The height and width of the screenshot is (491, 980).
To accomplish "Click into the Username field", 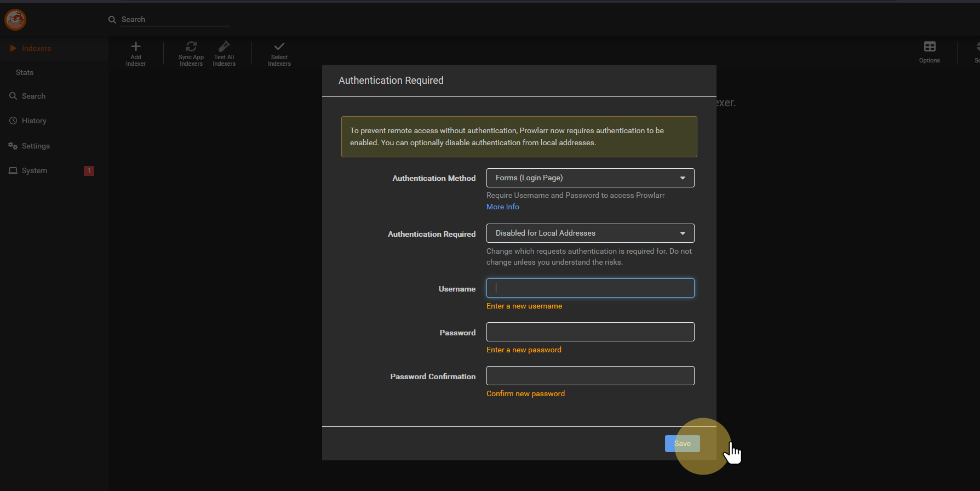I will [x=590, y=288].
